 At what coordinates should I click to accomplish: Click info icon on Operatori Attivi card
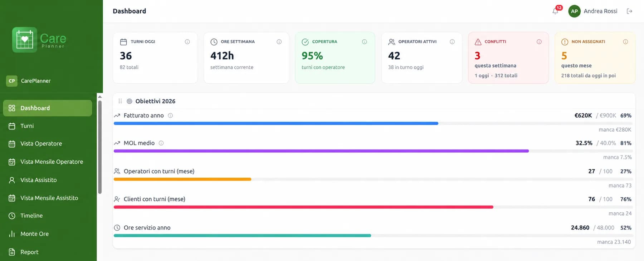pyautogui.click(x=452, y=42)
